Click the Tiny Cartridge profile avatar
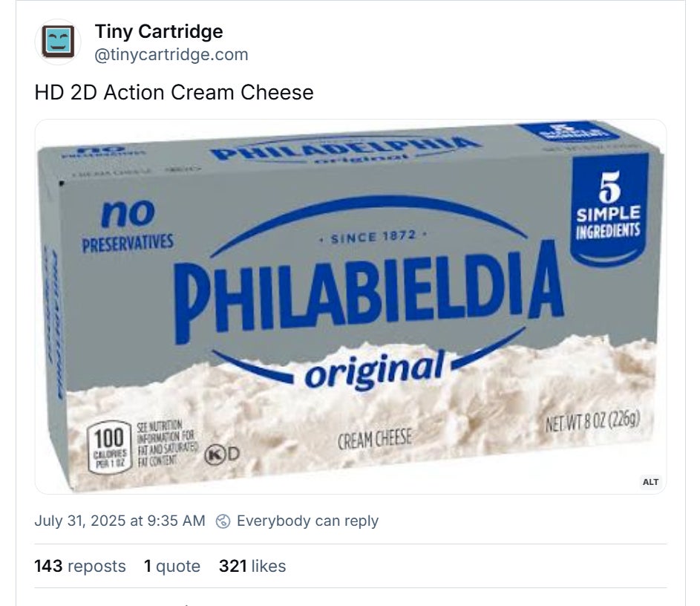The width and height of the screenshot is (700, 606). [58, 42]
